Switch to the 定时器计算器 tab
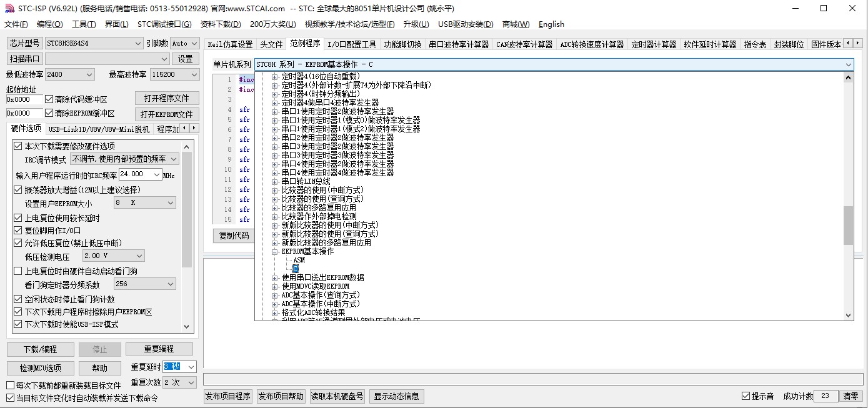 pos(654,44)
